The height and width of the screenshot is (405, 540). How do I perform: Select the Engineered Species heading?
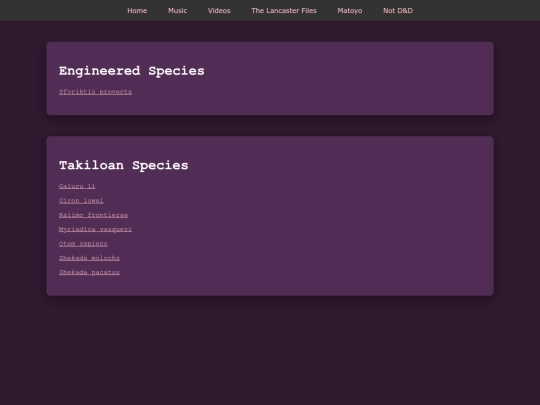tap(132, 71)
